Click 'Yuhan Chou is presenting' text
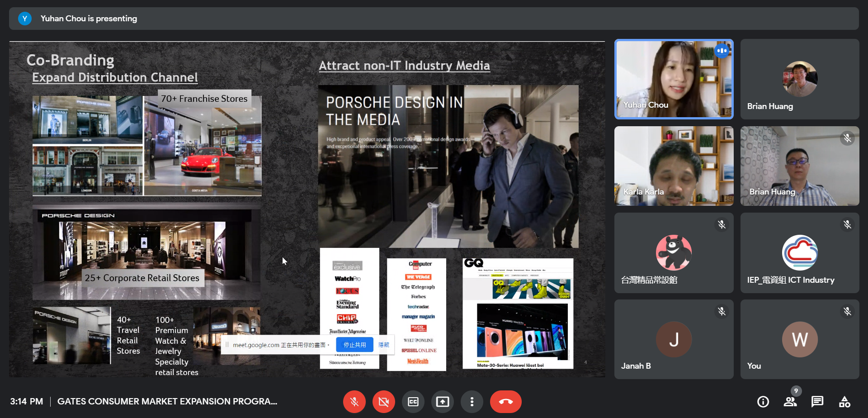 point(89,19)
